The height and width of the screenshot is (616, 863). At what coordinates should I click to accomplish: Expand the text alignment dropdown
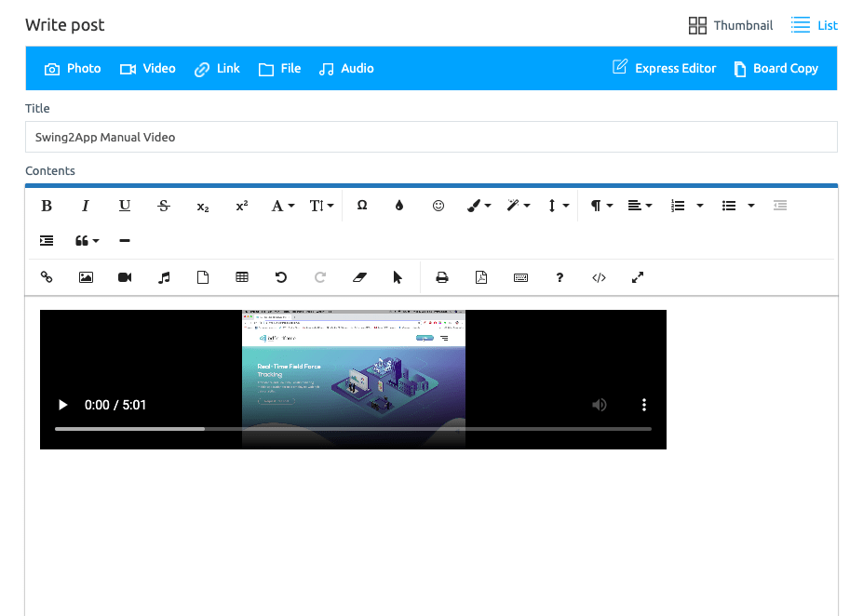click(x=640, y=206)
